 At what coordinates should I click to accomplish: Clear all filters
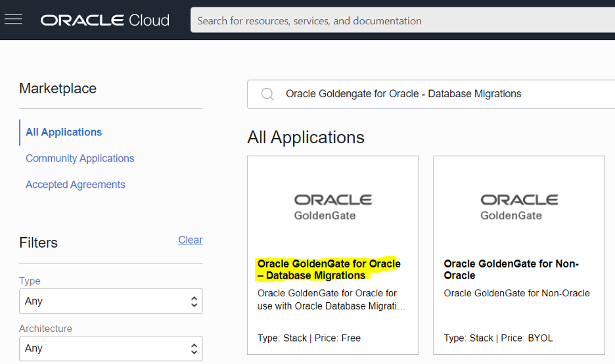click(191, 240)
